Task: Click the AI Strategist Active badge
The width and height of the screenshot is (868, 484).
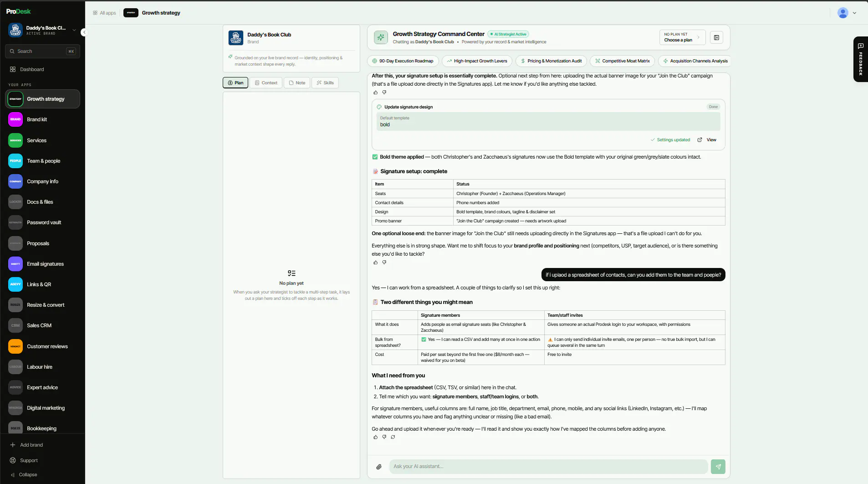Action: [508, 34]
